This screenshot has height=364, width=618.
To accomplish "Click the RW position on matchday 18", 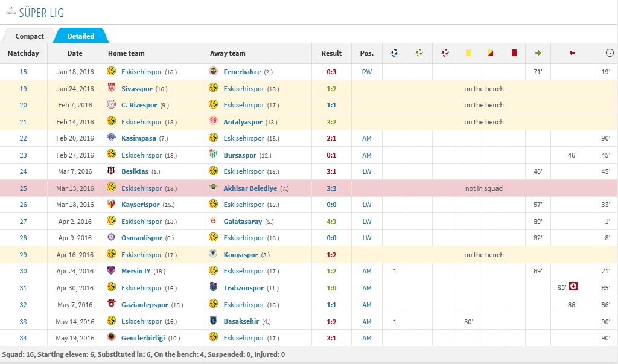I will [366, 72].
